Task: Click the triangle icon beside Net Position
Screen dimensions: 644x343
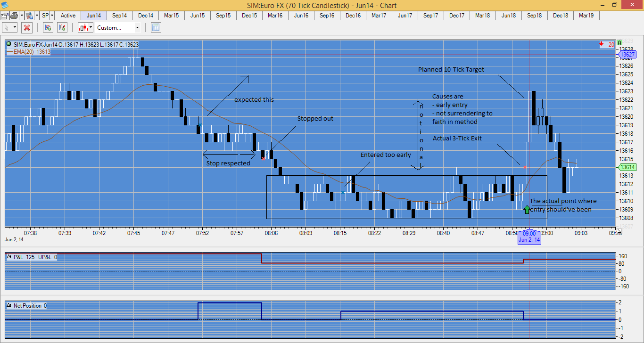Action: 8,305
